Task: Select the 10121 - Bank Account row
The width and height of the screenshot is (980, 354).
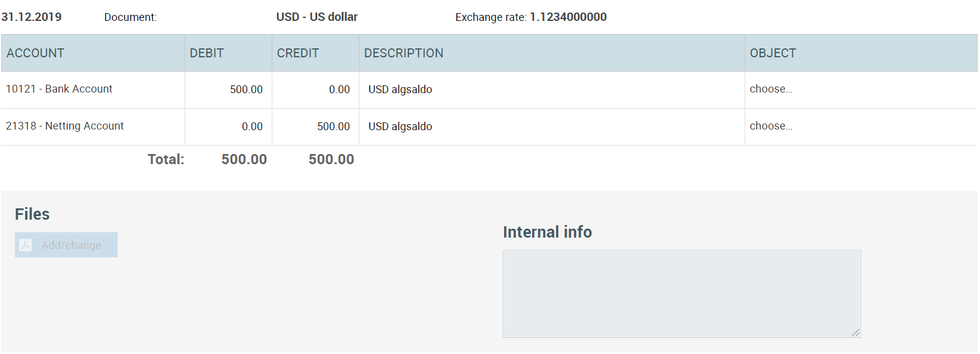Action: [x=489, y=90]
